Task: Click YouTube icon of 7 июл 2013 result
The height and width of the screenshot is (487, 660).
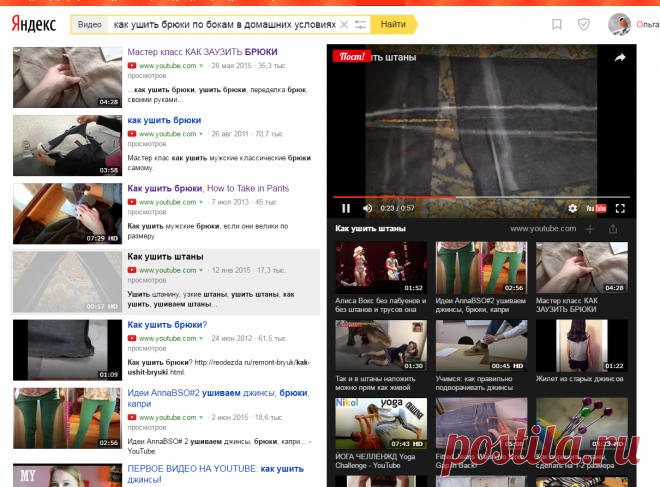Action: pos(132,202)
